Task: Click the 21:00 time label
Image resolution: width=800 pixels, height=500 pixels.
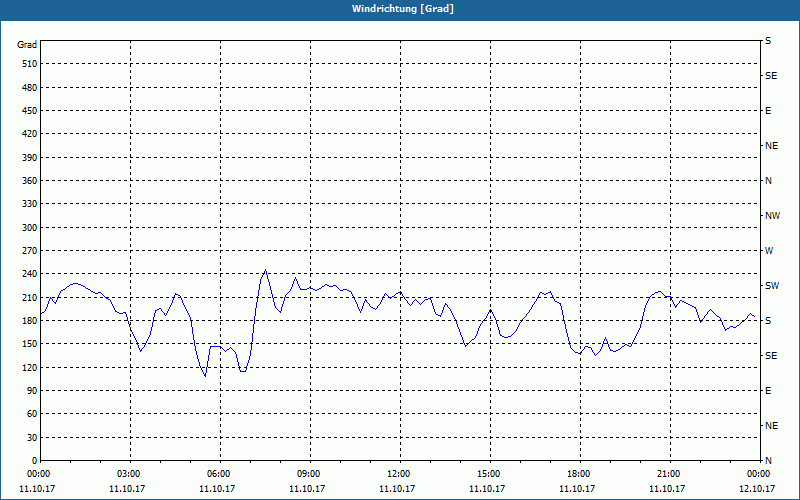Action: click(670, 474)
